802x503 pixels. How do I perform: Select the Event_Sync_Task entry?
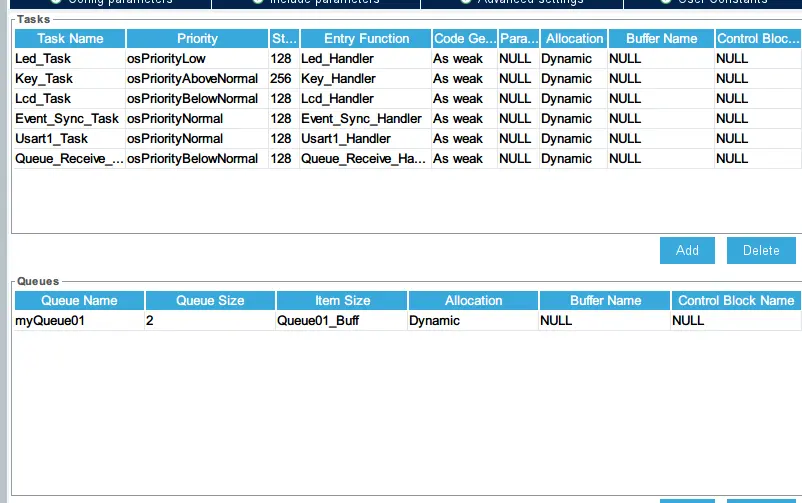click(x=67, y=119)
